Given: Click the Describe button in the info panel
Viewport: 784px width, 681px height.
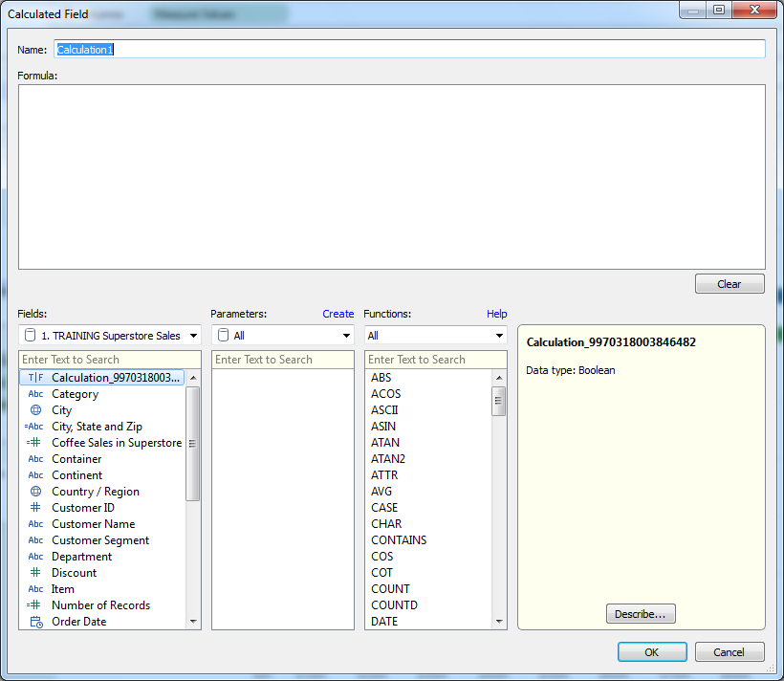Looking at the screenshot, I should coord(641,613).
